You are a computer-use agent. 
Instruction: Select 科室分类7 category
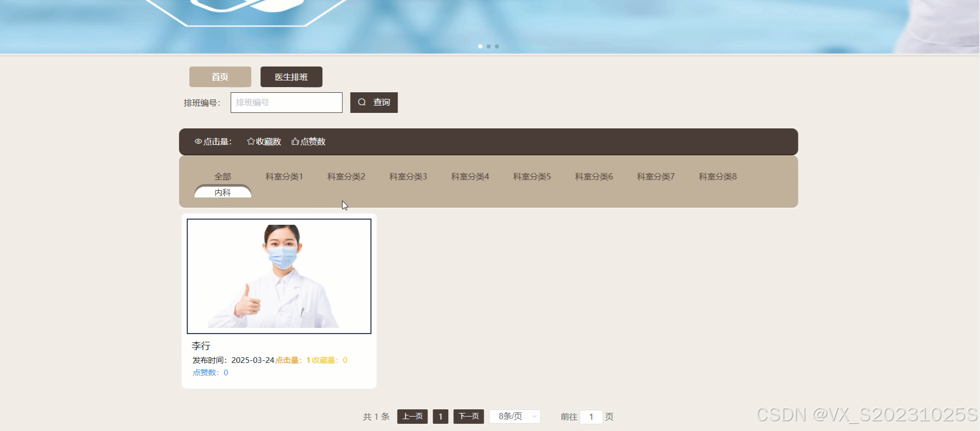tap(656, 176)
